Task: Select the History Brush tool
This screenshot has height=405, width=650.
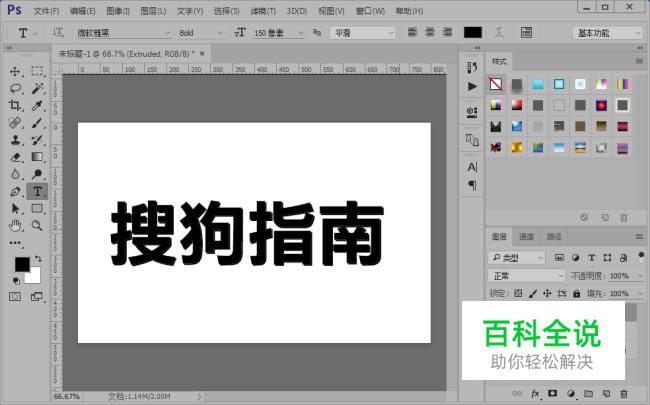Action: click(37, 140)
